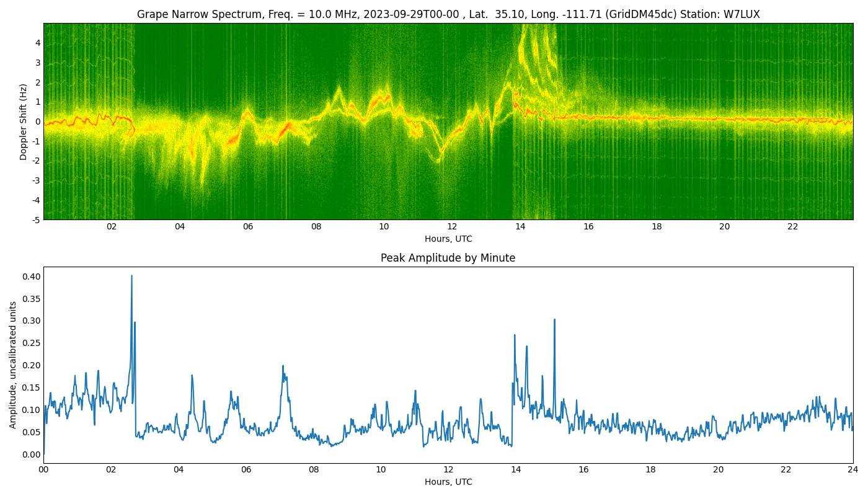
Task: Click the "24" hour tick of amplitude plot
Action: (x=853, y=470)
